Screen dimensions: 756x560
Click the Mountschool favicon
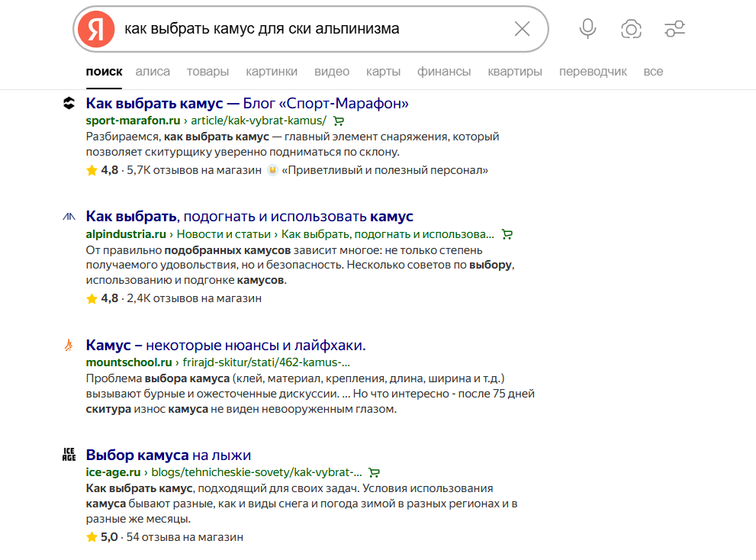pyautogui.click(x=69, y=345)
